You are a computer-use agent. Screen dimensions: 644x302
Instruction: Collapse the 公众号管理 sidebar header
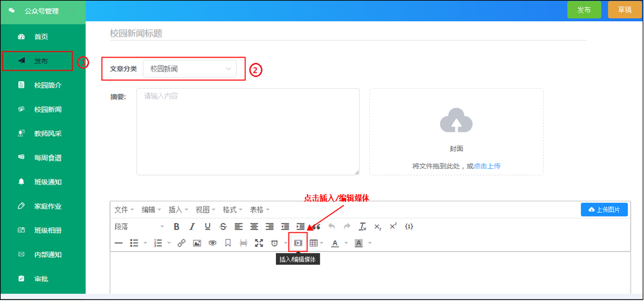click(42, 11)
